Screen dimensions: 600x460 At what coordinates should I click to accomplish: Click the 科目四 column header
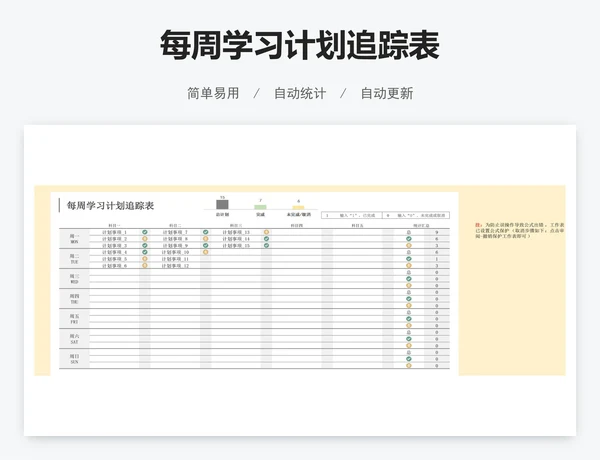coord(297,226)
